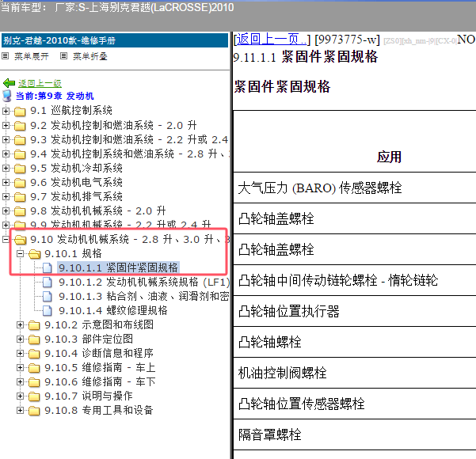Click the 菜单折叠 list icon
Image resolution: width=476 pixels, height=459 pixels.
pyautogui.click(x=63, y=56)
